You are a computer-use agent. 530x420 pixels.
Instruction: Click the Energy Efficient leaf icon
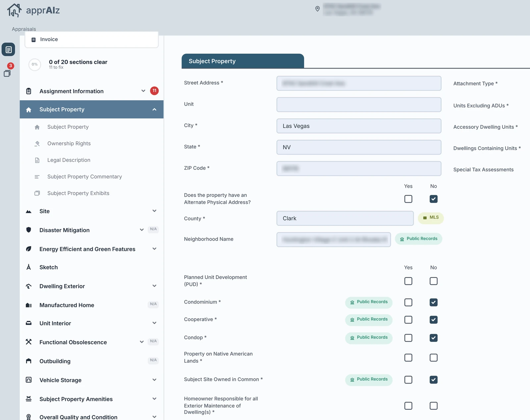(29, 249)
